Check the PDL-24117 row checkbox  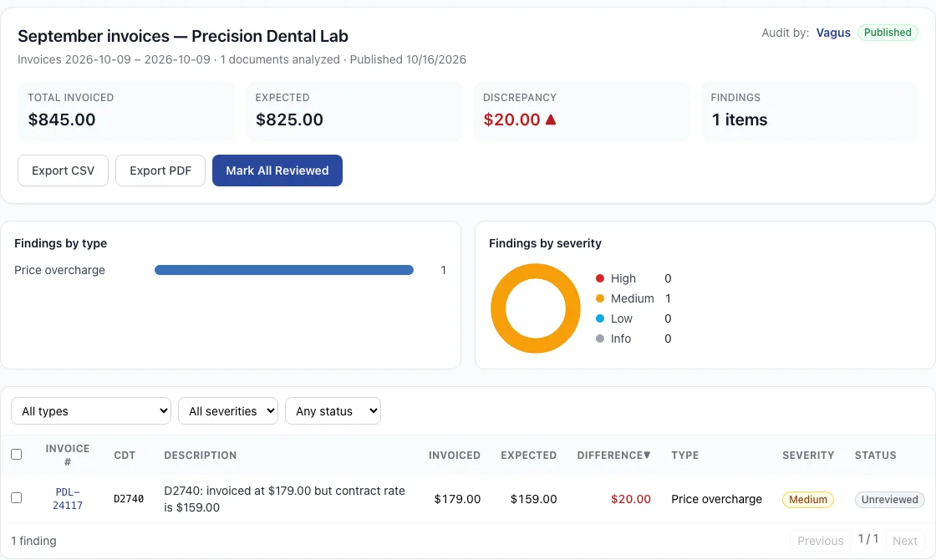tap(17, 498)
